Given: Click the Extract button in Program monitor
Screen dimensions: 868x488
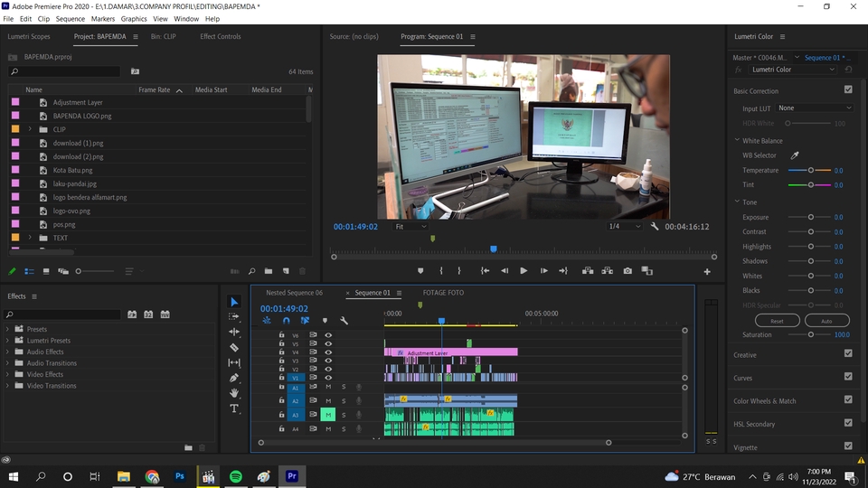Looking at the screenshot, I should click(608, 271).
